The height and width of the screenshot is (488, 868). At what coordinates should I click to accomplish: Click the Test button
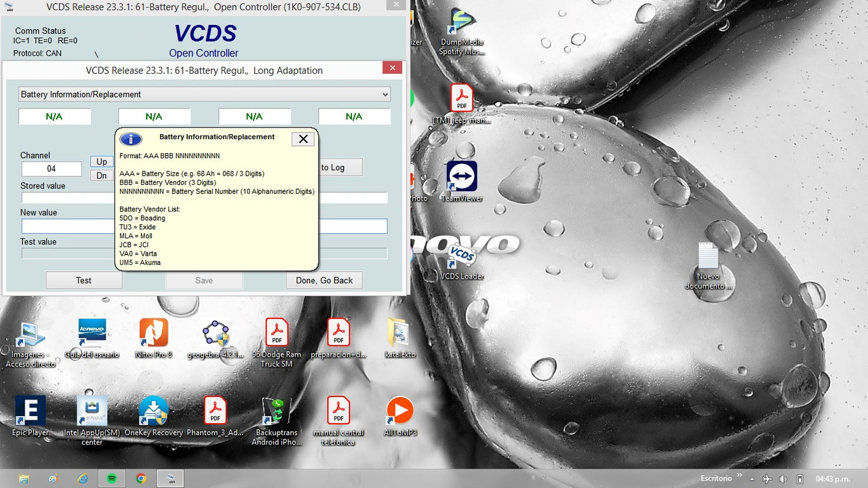pyautogui.click(x=83, y=280)
